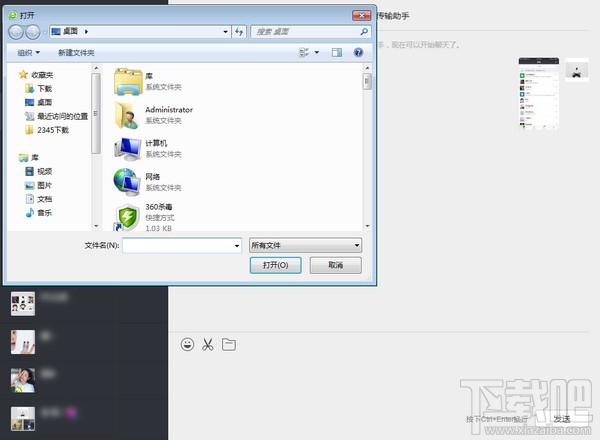Screen dimensions: 600x440
Task: Select 2345下载 folder in navigation pane
Action: click(x=47, y=130)
